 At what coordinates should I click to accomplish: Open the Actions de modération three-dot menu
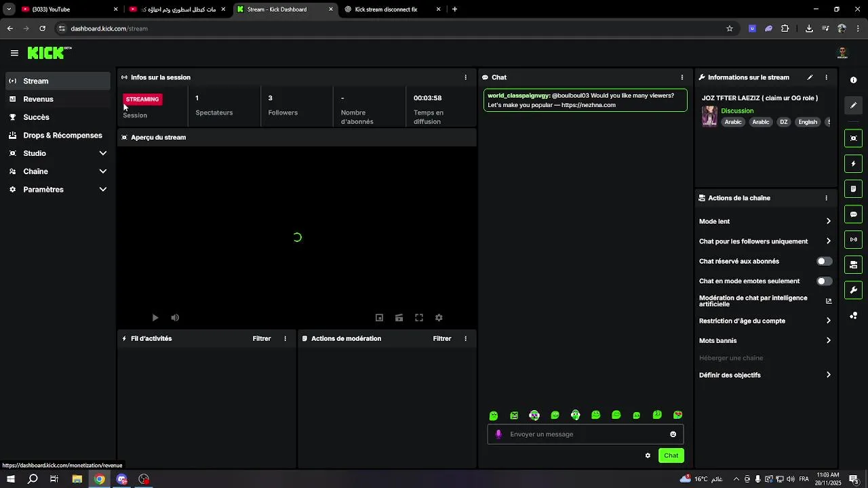pyautogui.click(x=465, y=338)
